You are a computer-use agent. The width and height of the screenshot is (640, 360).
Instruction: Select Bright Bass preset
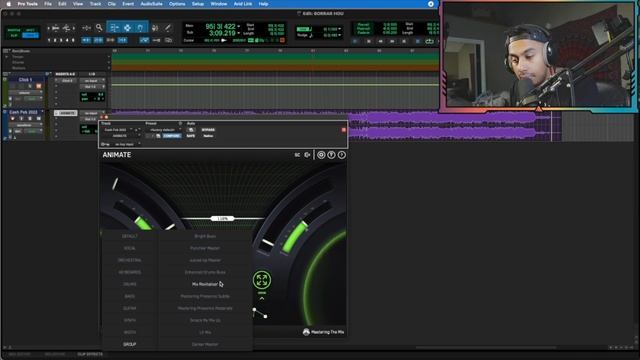point(205,236)
